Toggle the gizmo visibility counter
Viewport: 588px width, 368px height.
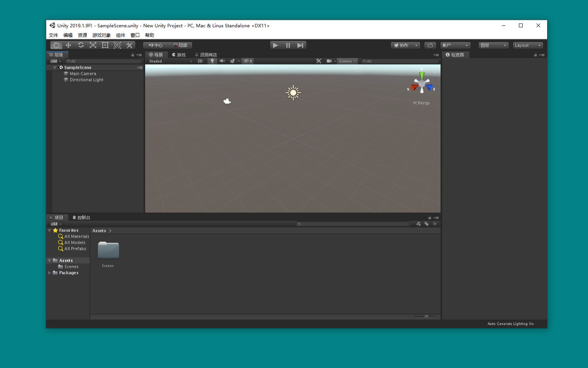coord(248,61)
